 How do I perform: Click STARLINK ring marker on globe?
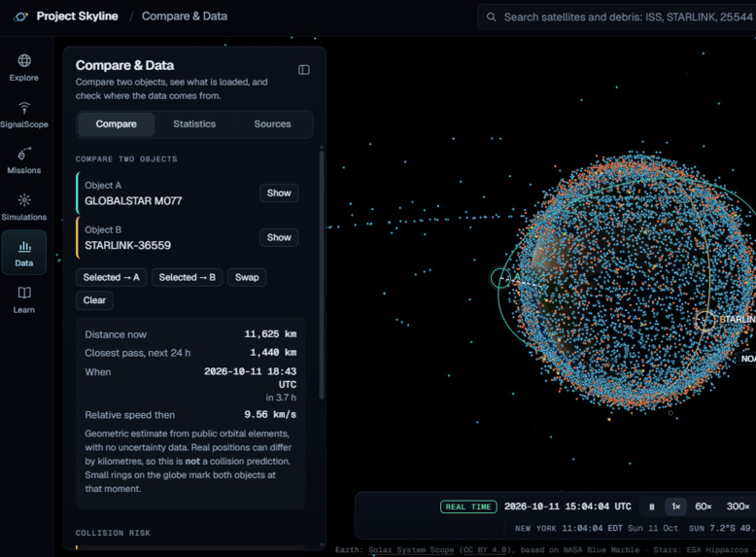[704, 320]
